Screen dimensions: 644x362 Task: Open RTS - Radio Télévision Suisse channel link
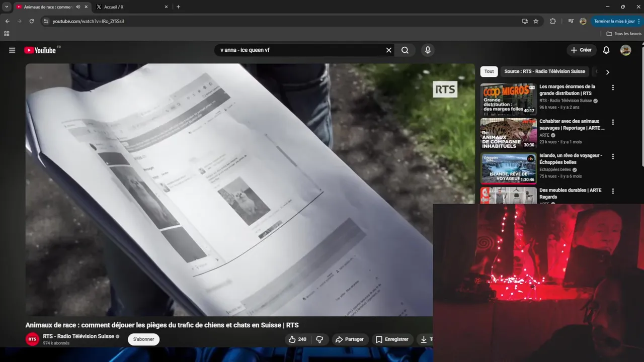click(x=78, y=336)
